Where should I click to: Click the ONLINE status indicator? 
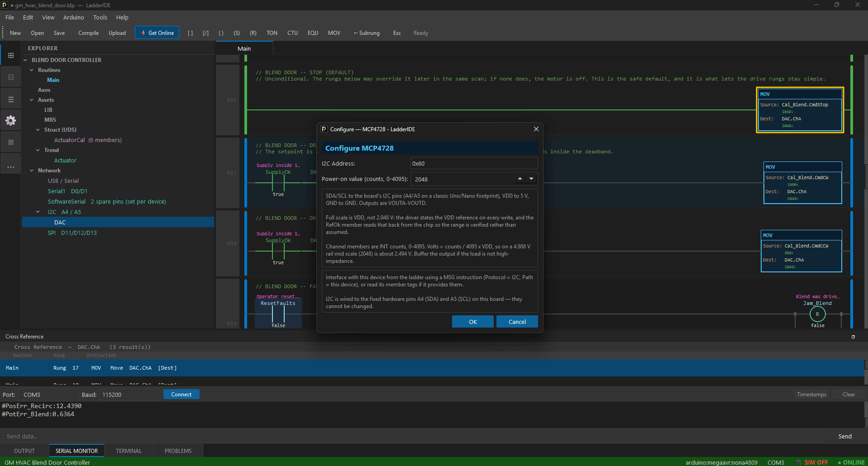pos(851,462)
